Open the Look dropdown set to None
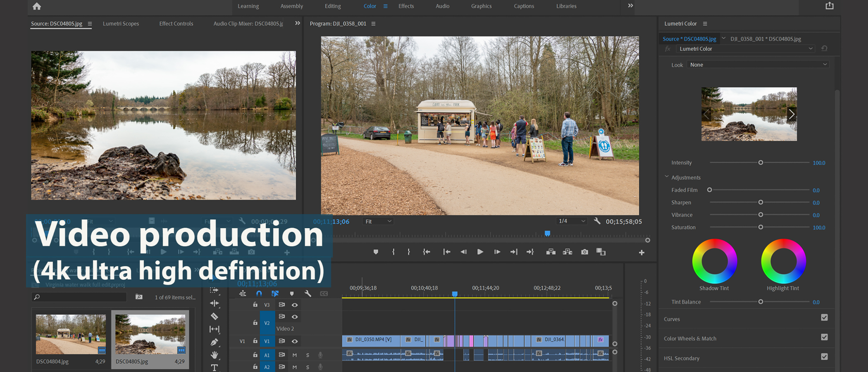The height and width of the screenshot is (372, 868). pos(758,64)
